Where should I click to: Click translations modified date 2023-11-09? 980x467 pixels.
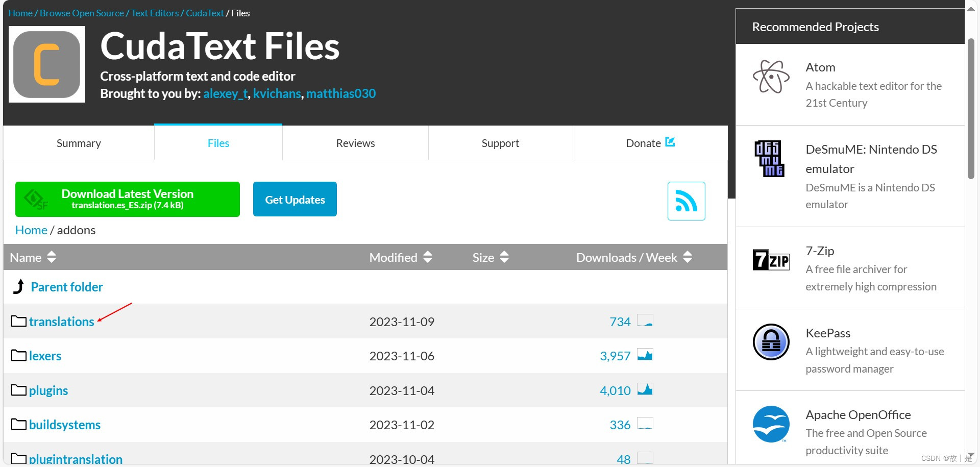click(402, 322)
